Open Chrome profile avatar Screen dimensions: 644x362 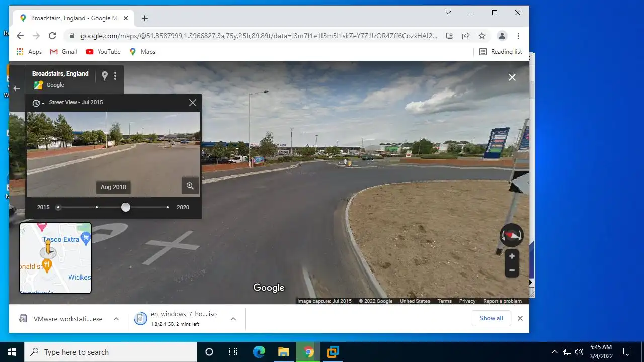tap(502, 36)
